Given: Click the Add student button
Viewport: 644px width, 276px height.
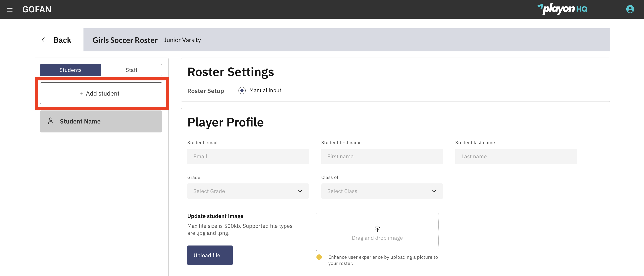Looking at the screenshot, I should pyautogui.click(x=101, y=93).
